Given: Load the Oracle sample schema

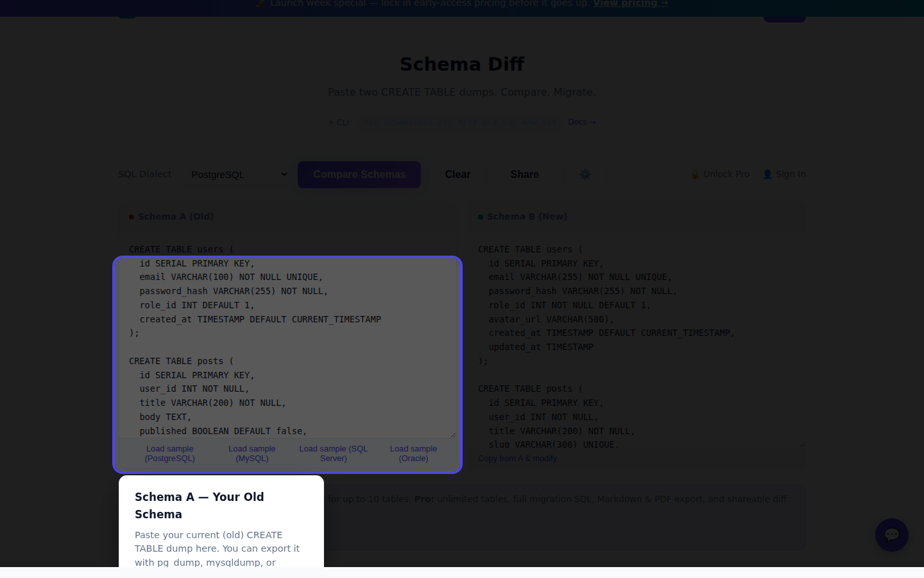Looking at the screenshot, I should coord(413,453).
